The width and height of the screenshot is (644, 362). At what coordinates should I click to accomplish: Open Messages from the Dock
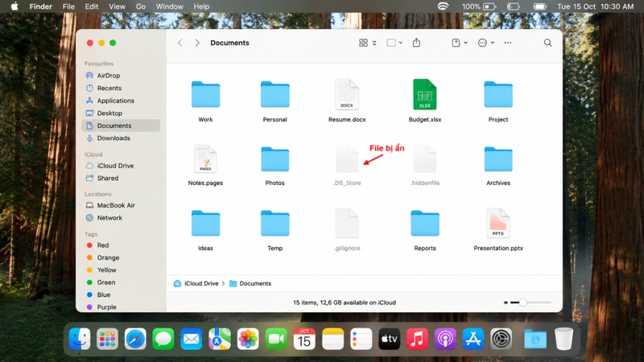point(163,339)
